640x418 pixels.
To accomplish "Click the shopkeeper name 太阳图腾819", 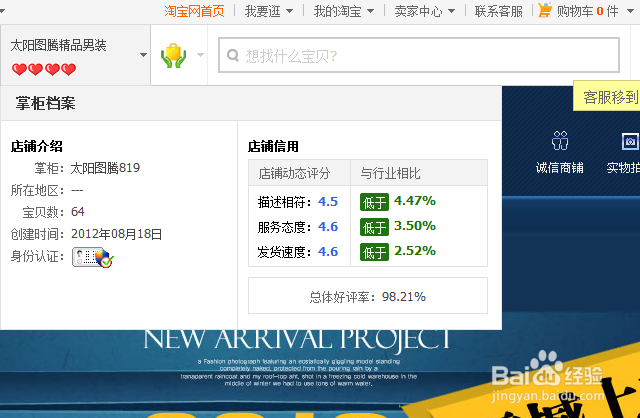I will coord(105,168).
